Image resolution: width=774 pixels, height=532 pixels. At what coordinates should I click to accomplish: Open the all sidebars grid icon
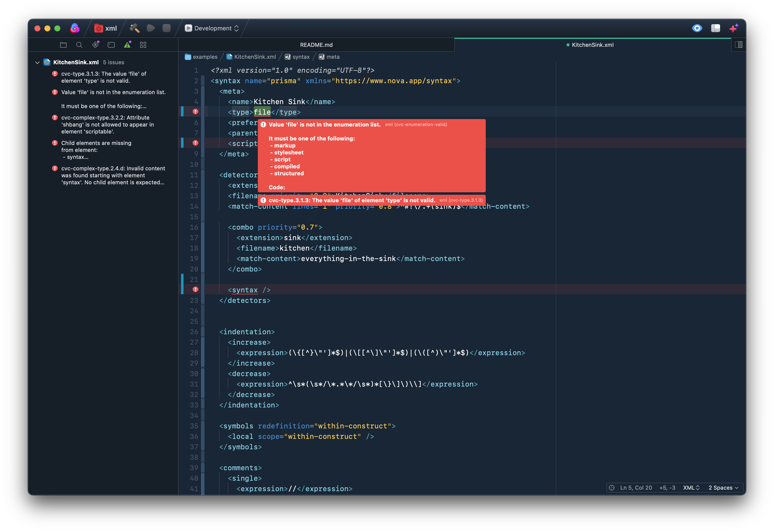(143, 45)
